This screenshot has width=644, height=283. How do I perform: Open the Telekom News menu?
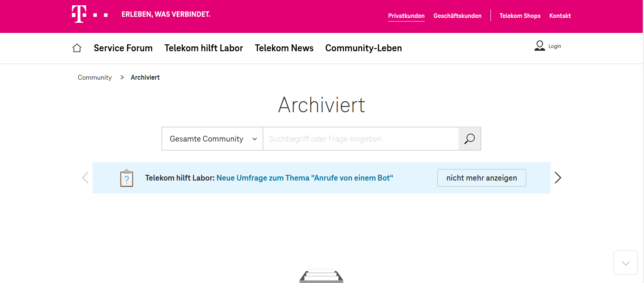tap(284, 48)
